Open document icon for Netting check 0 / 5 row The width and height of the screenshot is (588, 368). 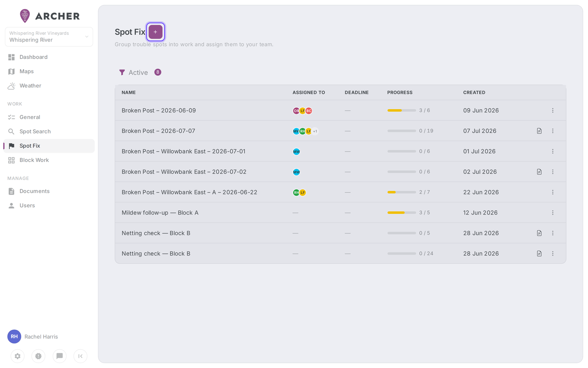pyautogui.click(x=539, y=233)
